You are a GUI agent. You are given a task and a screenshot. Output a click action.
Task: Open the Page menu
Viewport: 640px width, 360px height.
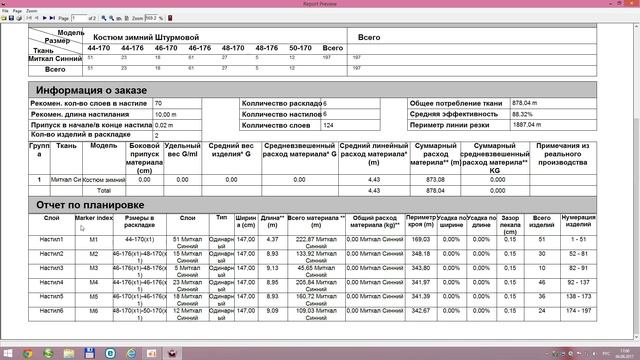(17, 11)
